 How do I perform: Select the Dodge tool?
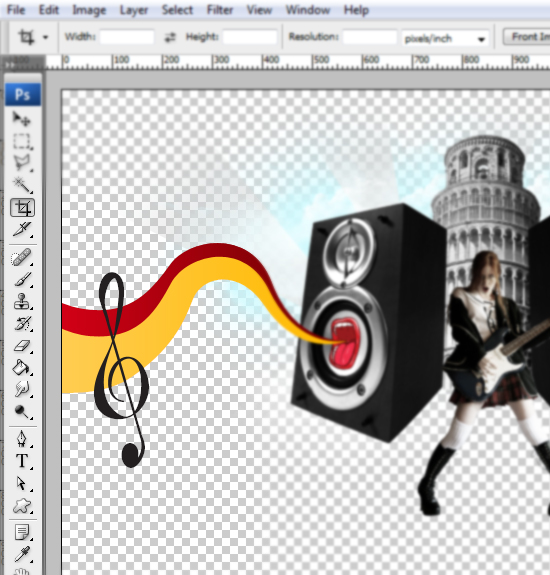pos(22,412)
